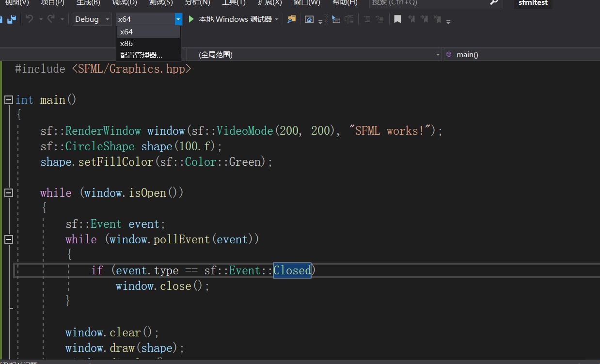Open the 调试(D) menu
Image resolution: width=600 pixels, height=364 pixels.
coord(125,2)
